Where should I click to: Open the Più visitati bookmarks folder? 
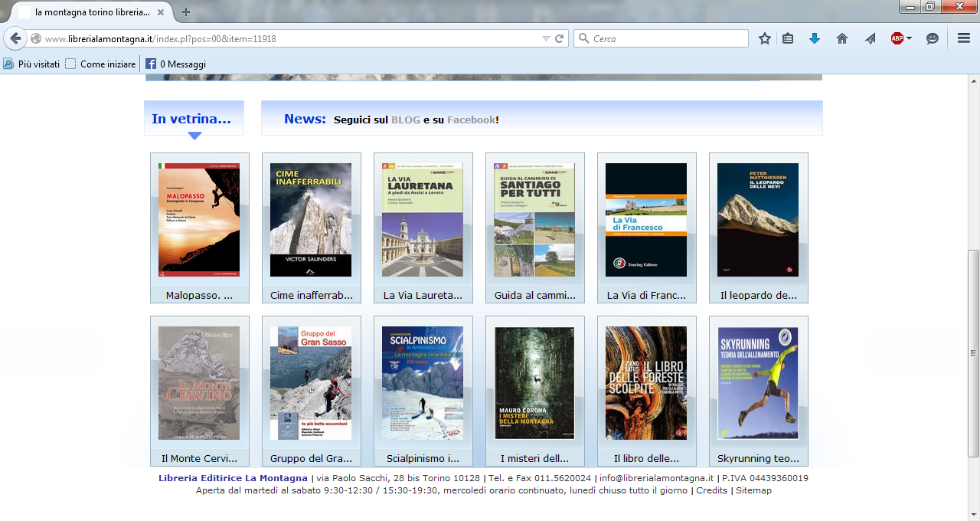tap(31, 64)
